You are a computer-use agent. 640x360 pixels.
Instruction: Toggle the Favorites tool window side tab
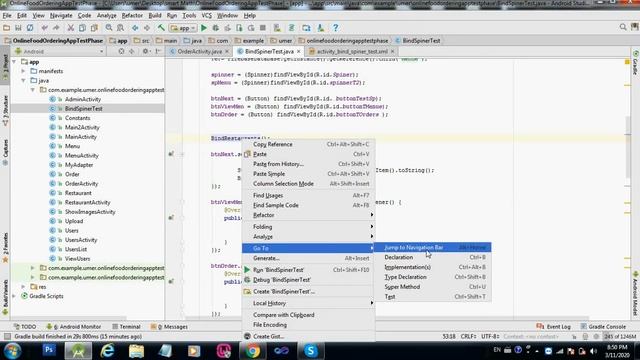(5, 248)
